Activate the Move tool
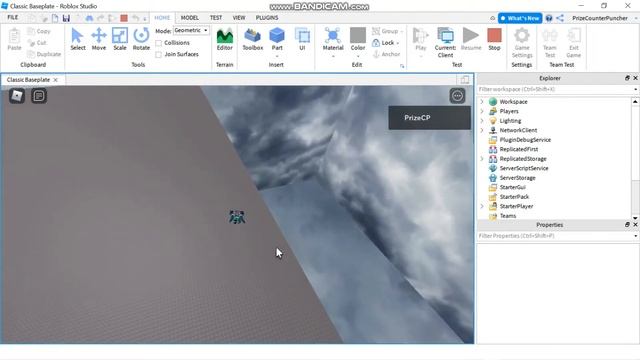Viewport: 640px width, 360px height. [x=99, y=39]
